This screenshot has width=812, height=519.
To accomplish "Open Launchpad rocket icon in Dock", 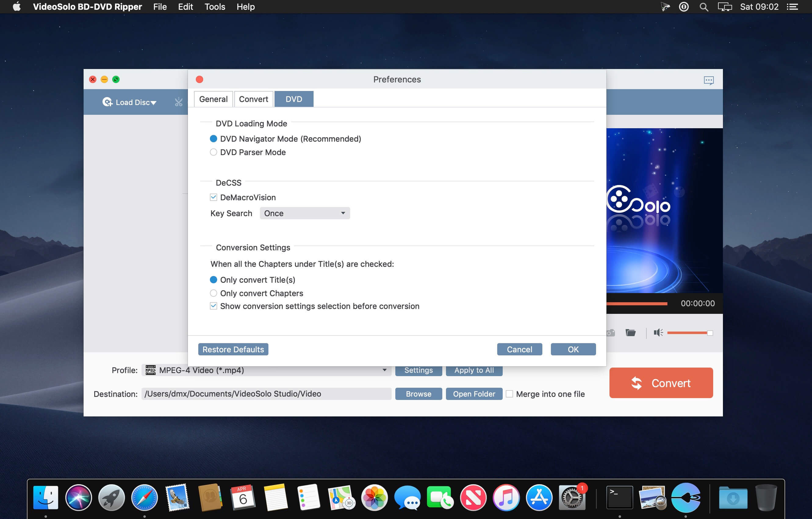I will pyautogui.click(x=112, y=497).
